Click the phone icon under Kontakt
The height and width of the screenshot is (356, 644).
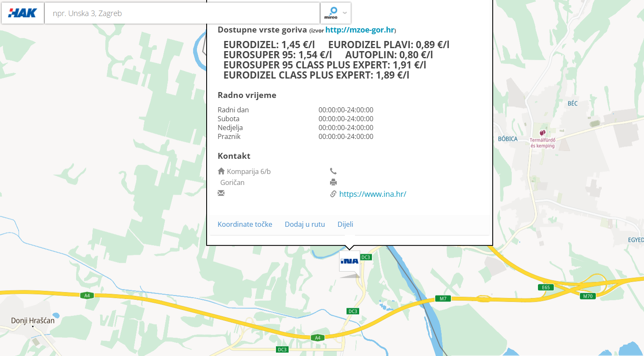point(333,171)
